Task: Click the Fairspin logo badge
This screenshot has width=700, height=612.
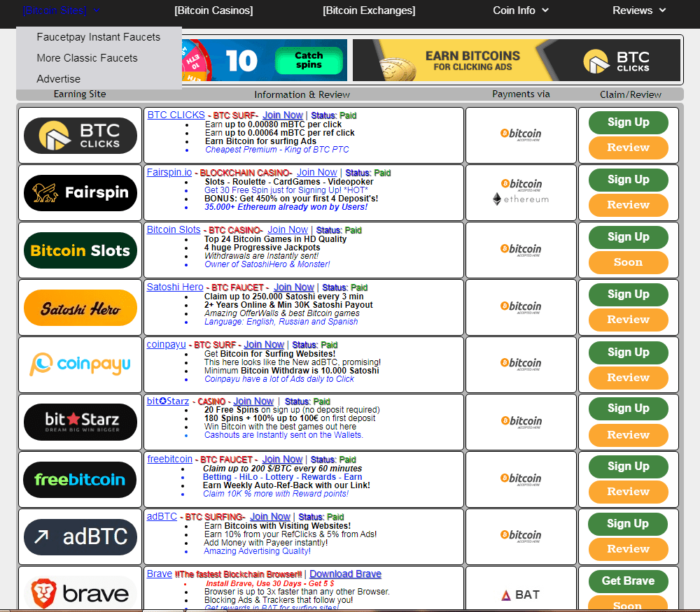Action: point(80,193)
